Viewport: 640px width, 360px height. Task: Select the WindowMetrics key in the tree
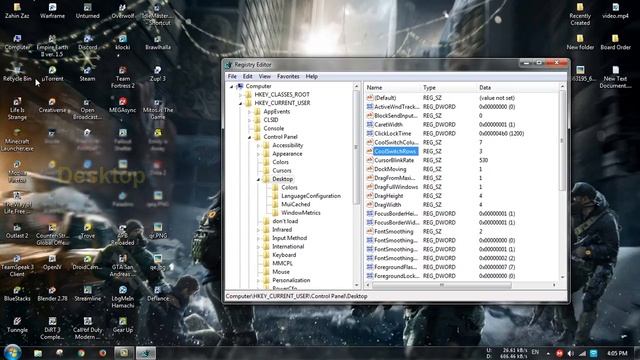point(300,213)
